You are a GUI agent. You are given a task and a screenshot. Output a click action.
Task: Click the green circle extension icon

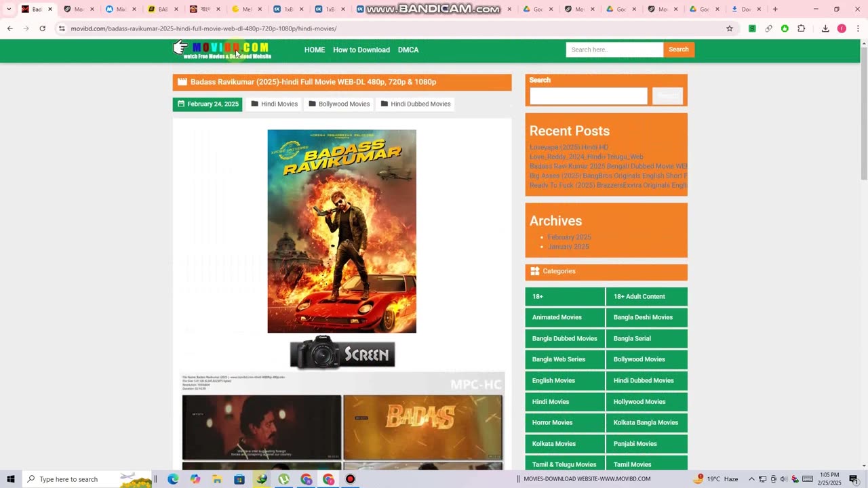click(x=785, y=28)
